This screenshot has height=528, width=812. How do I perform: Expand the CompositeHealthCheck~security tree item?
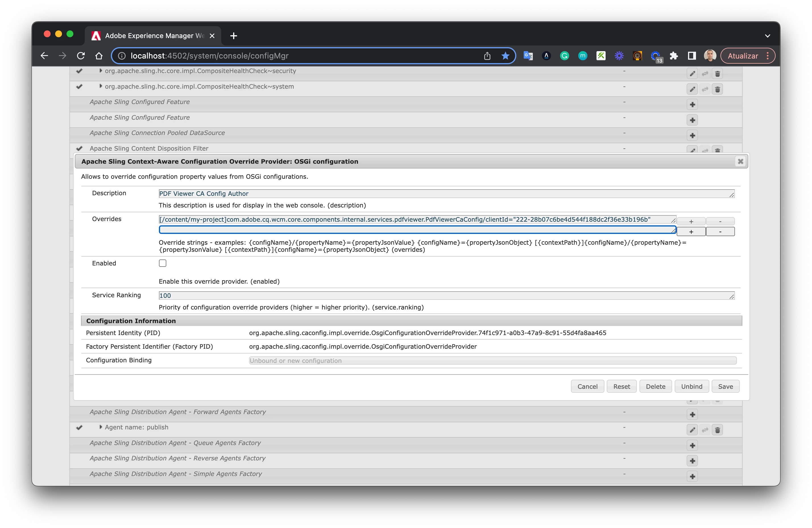(x=100, y=70)
